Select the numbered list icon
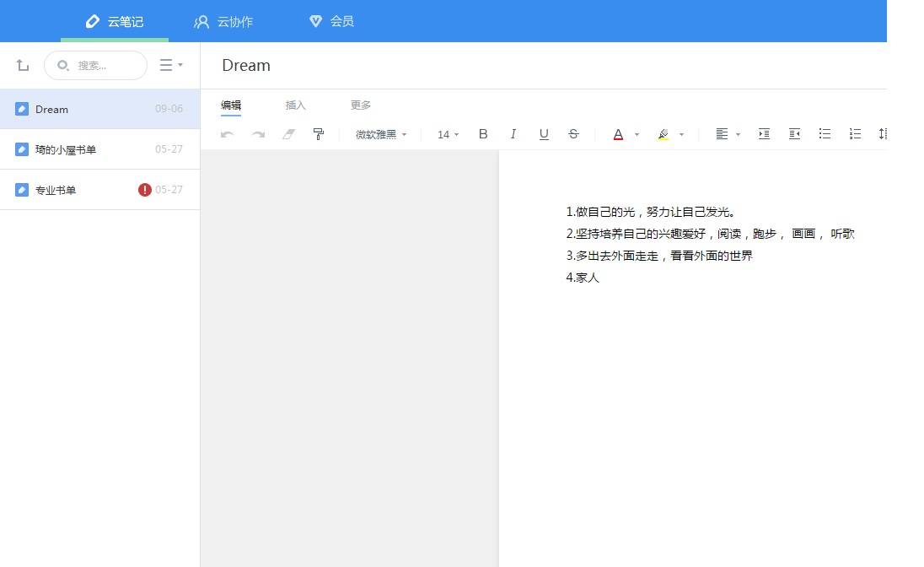This screenshot has width=924, height=567. tap(855, 133)
